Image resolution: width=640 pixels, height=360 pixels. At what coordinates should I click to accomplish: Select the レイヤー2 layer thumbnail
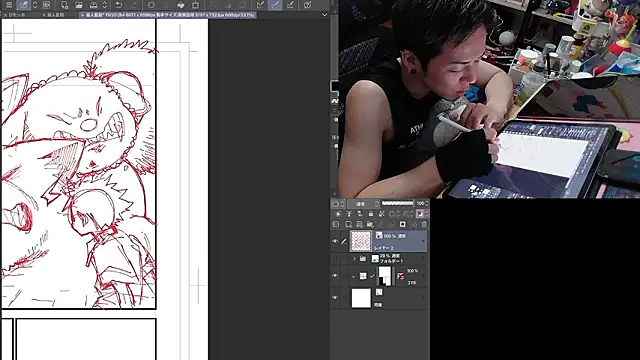click(x=361, y=241)
